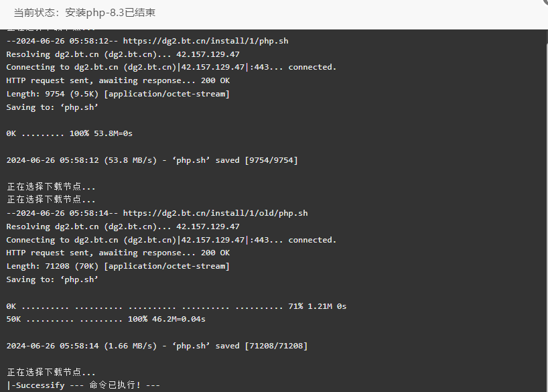Click the saved [71208/71208] result line
548x392 pixels.
[x=157, y=346]
